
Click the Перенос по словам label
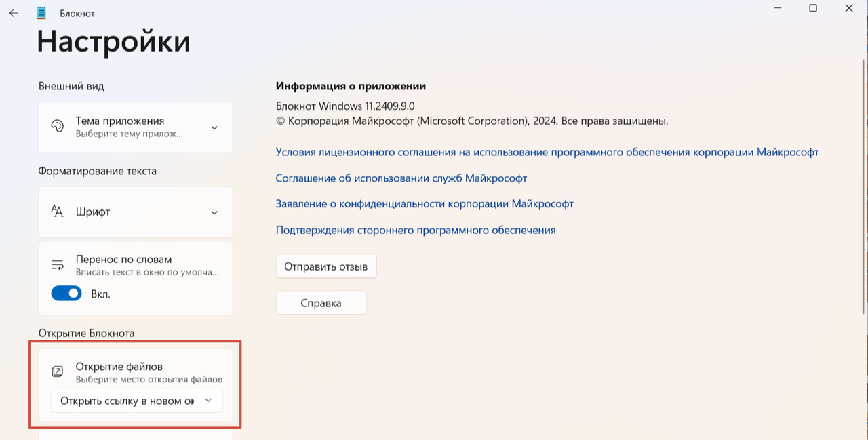click(x=123, y=259)
